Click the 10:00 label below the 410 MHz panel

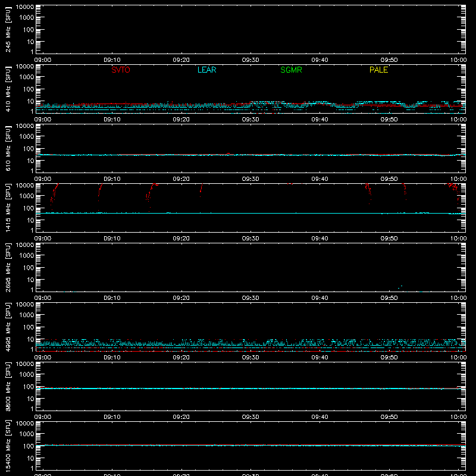point(458,120)
